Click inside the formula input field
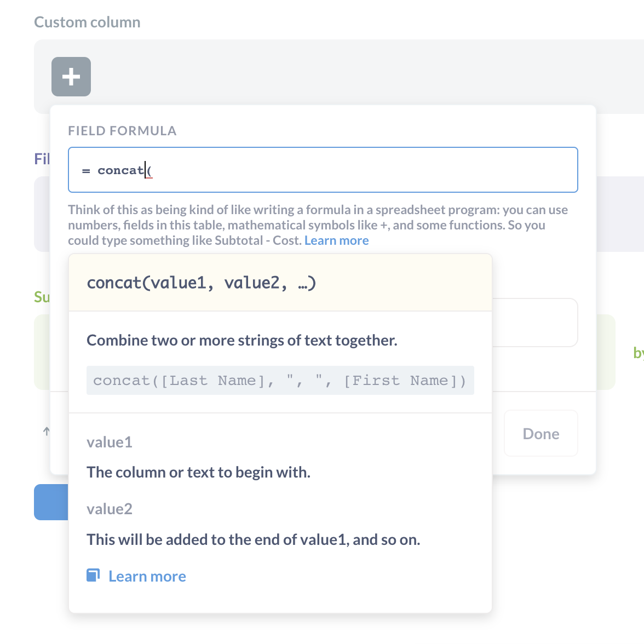The height and width of the screenshot is (644, 644). tap(323, 170)
